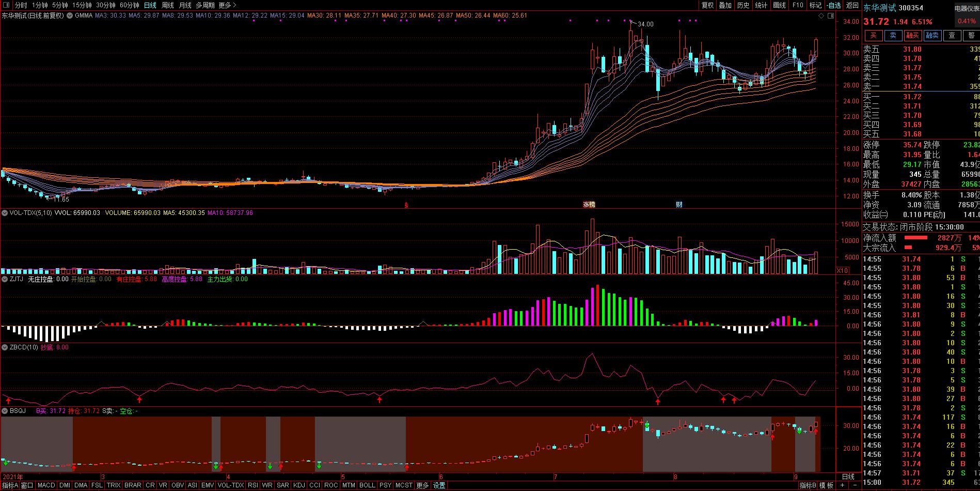Select the CCI indicator tab
The image size is (980, 491).
point(314,485)
